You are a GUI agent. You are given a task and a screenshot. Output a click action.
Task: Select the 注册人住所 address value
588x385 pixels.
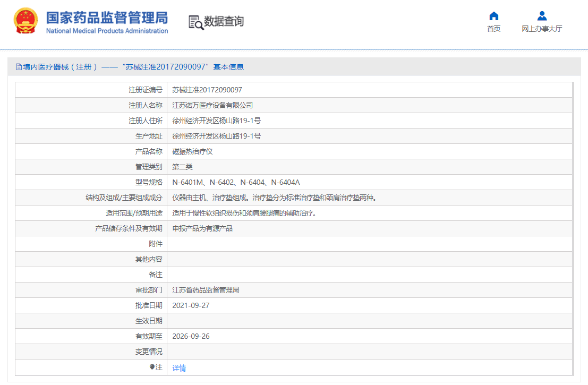[216, 121]
